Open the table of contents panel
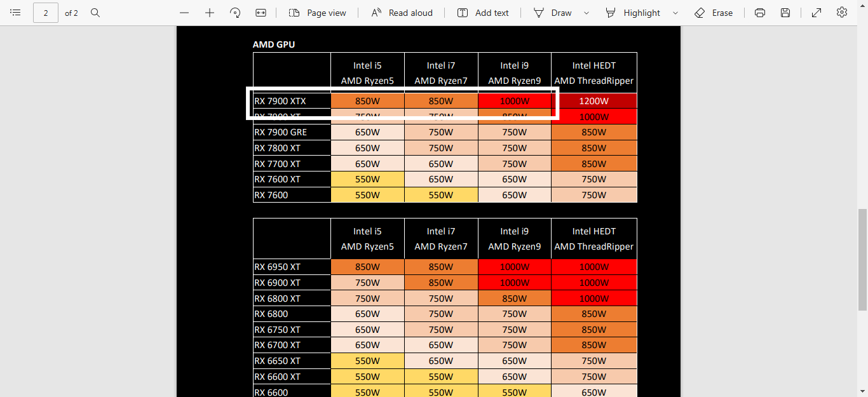The width and height of the screenshot is (868, 397). click(16, 13)
